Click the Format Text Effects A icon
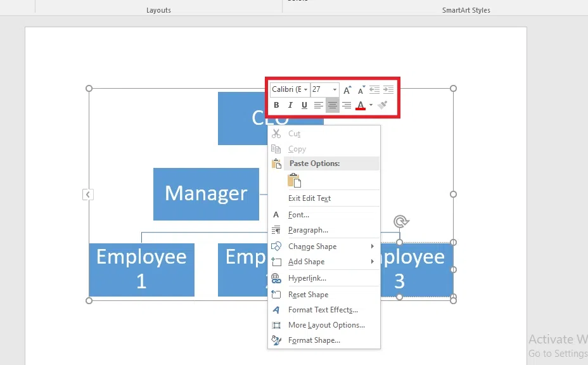Image resolution: width=588 pixels, height=365 pixels. pos(276,310)
